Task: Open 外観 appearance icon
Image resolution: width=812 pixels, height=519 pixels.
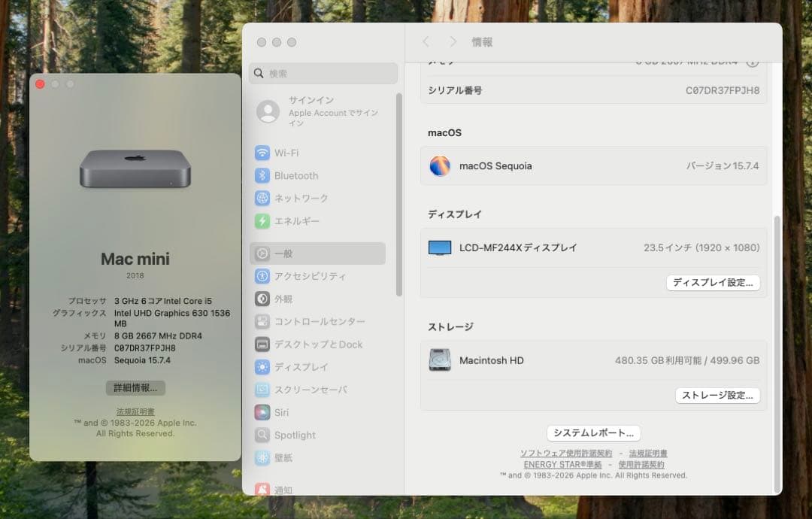Action: coord(262,299)
